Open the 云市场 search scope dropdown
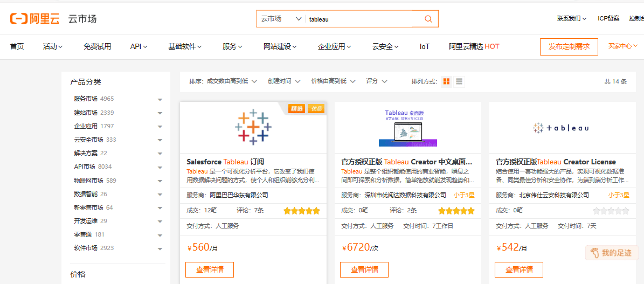Viewport: 644px width, 284px height. coord(281,19)
